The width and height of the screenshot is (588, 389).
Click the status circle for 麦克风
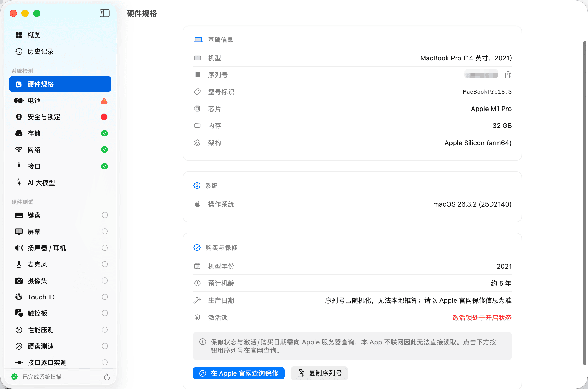[x=105, y=264]
